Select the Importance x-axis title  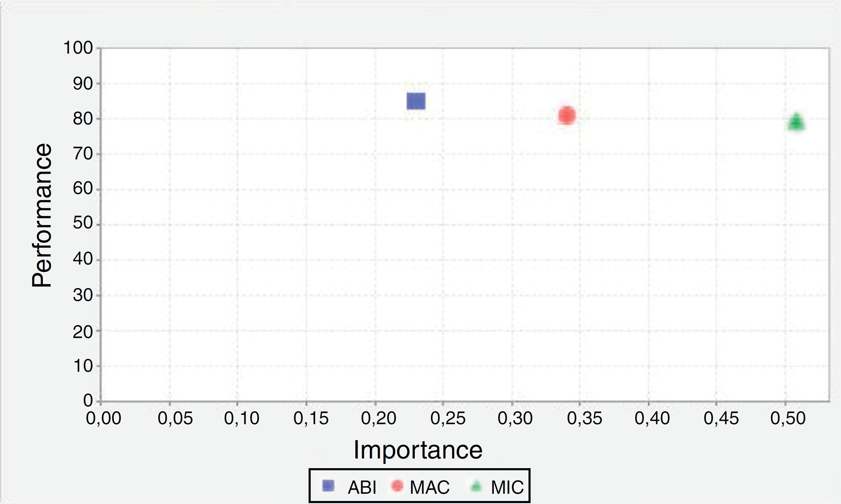click(x=418, y=450)
